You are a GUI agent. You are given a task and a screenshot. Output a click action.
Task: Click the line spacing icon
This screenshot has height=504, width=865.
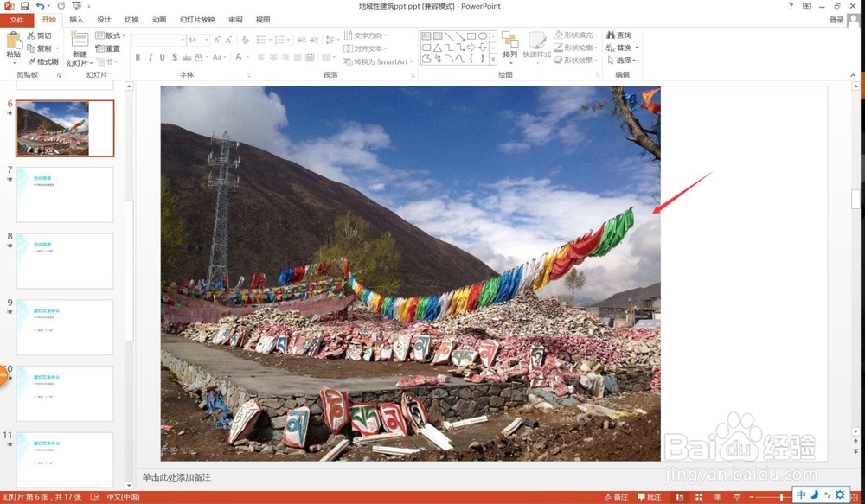coord(331,41)
